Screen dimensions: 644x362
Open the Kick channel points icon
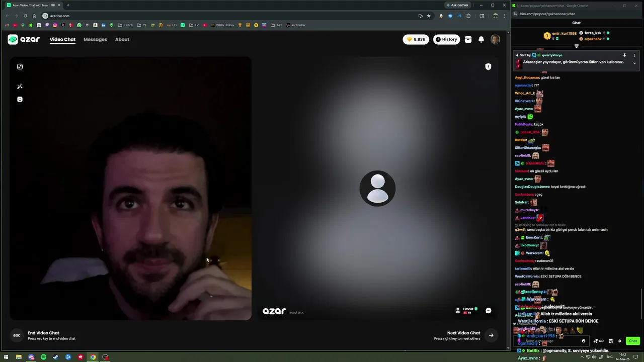click(598, 341)
